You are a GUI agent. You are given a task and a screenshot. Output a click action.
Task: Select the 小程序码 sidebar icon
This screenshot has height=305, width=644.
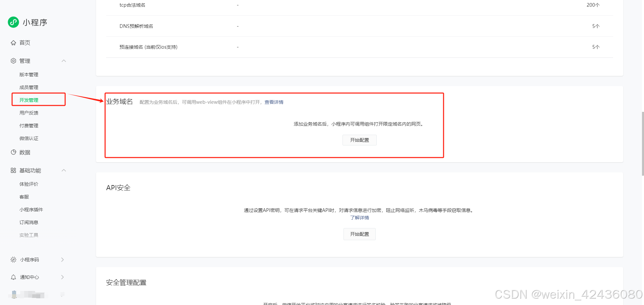coord(13,259)
